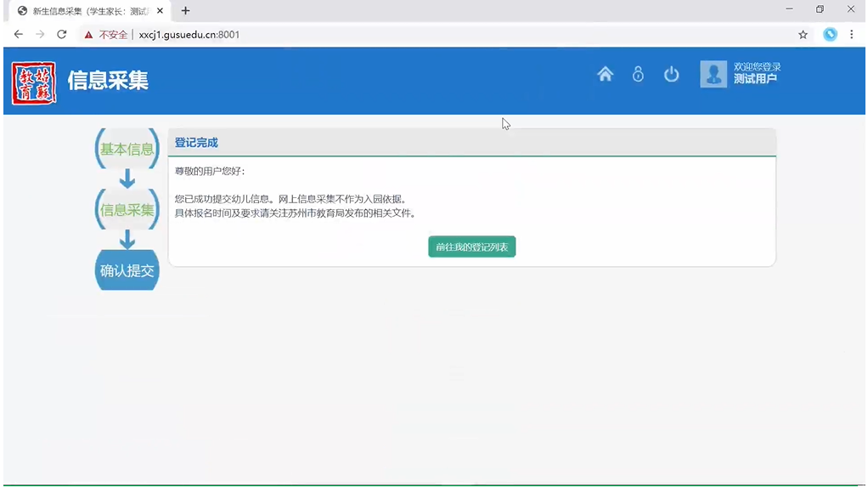Click the home icon in the header
The width and height of the screenshot is (868, 488).
point(605,75)
